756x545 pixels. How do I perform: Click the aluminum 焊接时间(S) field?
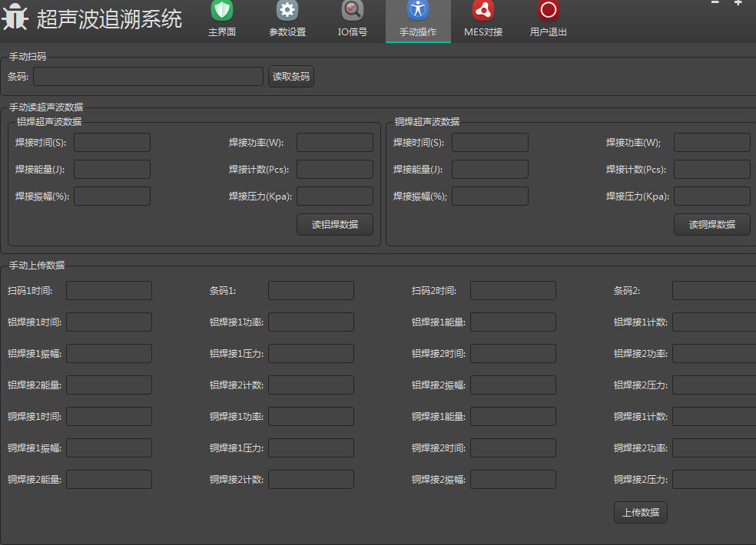tap(112, 142)
